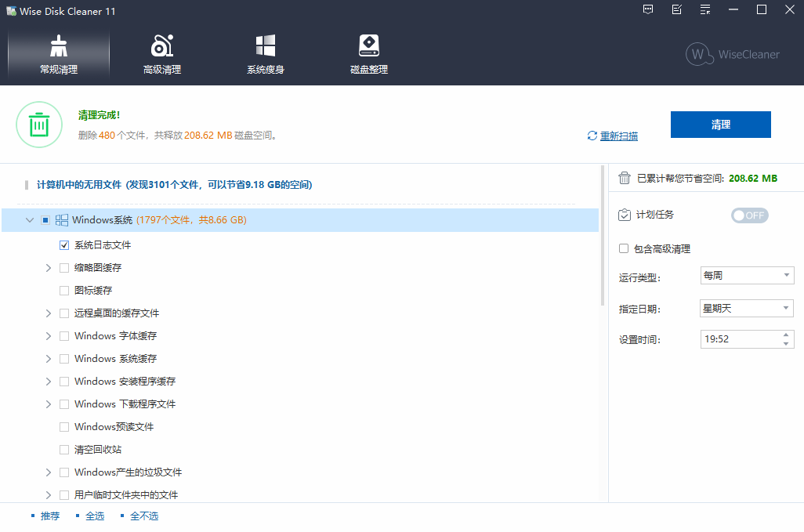Expand the 缩略图缓存 tree item

49,267
